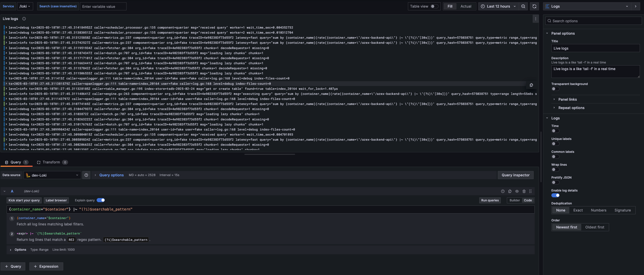Screen dimensions: 644x275
Task: Select Builder query editor mode
Action: [515, 200]
